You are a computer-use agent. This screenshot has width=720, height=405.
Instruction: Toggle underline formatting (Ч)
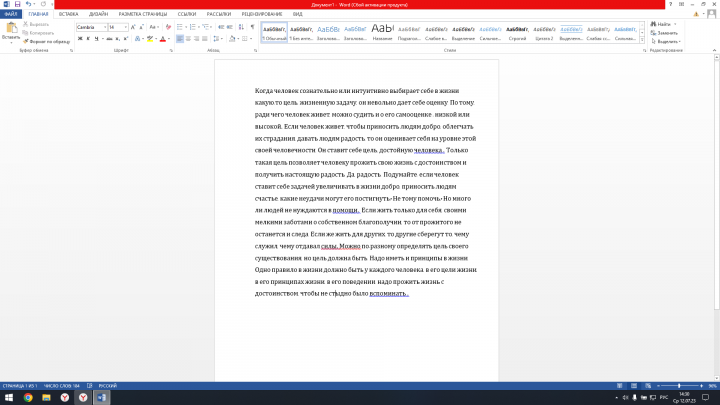(97, 39)
